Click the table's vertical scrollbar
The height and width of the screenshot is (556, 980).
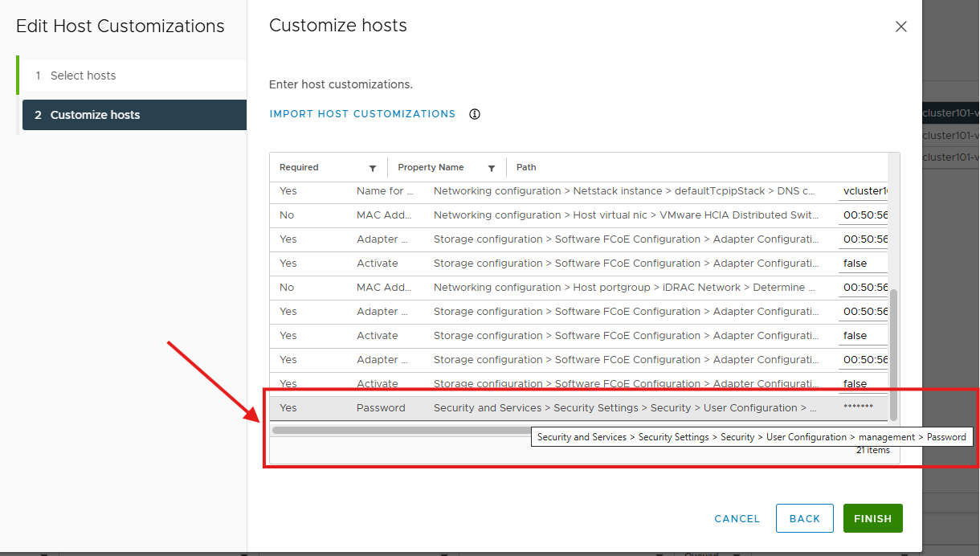[894, 354]
